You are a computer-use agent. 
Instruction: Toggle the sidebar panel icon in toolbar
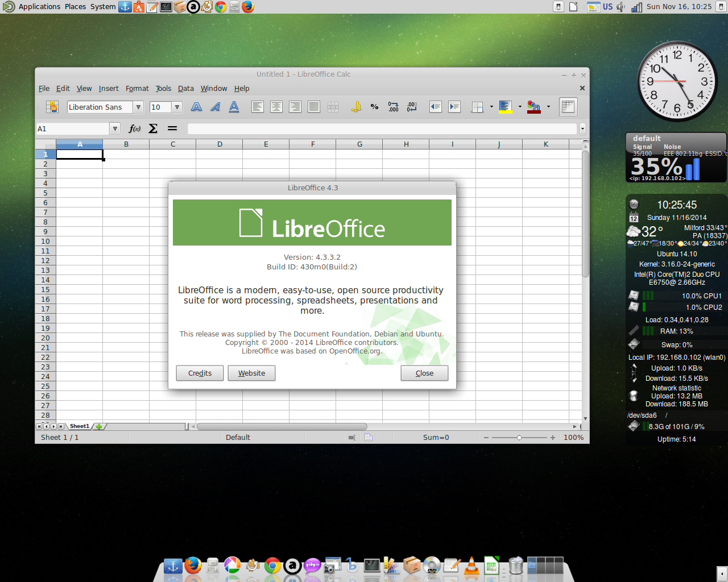point(568,107)
